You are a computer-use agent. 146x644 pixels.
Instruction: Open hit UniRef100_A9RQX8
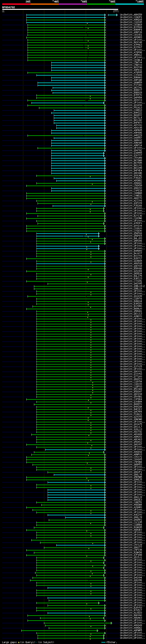point(131,20)
